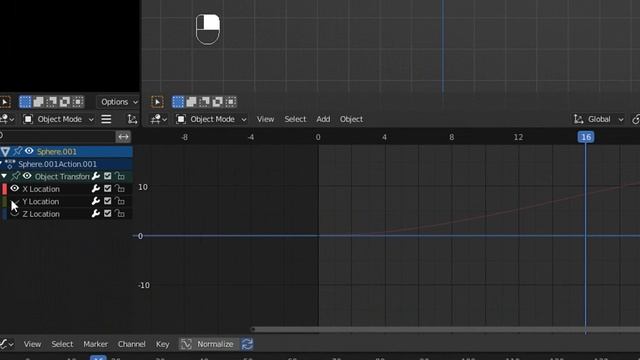Hide the X Location curve eye icon

(15, 189)
